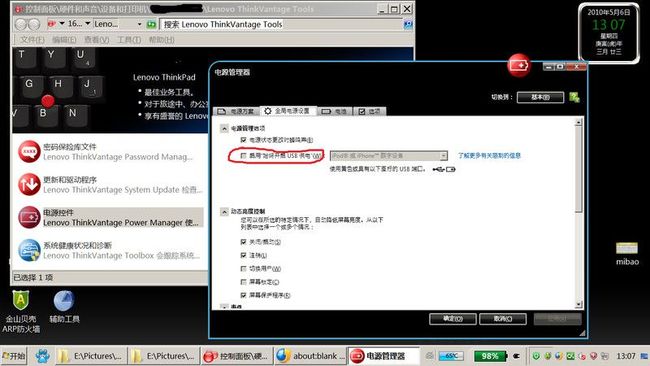Click the green help icon beside the 基本 button
The height and width of the screenshot is (366, 650).
pyautogui.click(x=574, y=97)
